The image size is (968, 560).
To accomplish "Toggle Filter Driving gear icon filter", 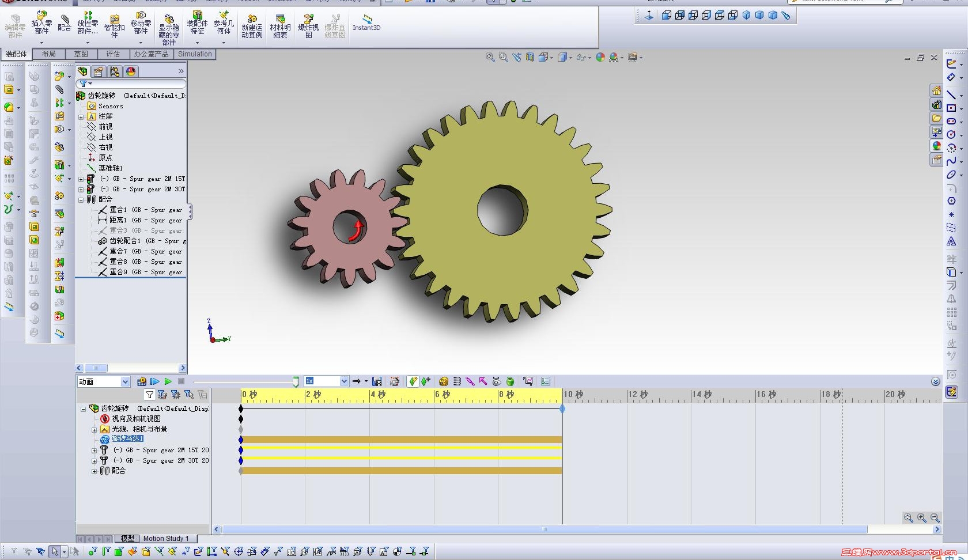I will 176,395.
